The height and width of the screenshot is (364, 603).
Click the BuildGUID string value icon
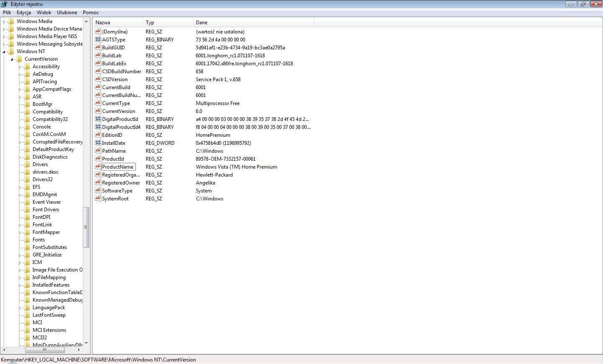point(98,47)
